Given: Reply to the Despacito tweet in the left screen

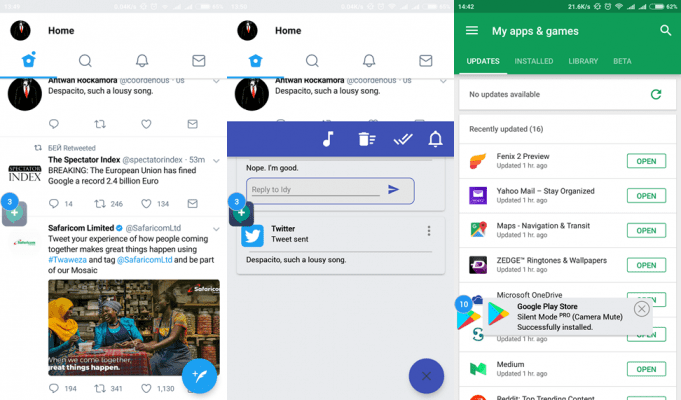Looking at the screenshot, I should tap(54, 124).
